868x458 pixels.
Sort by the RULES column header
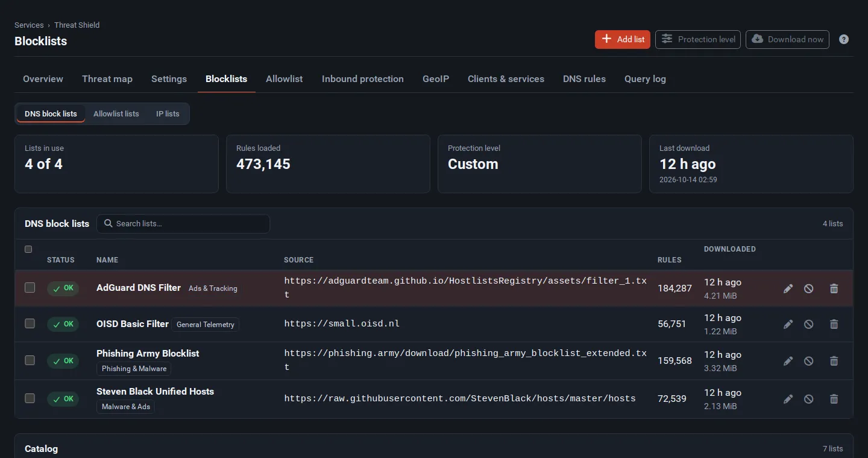click(670, 260)
